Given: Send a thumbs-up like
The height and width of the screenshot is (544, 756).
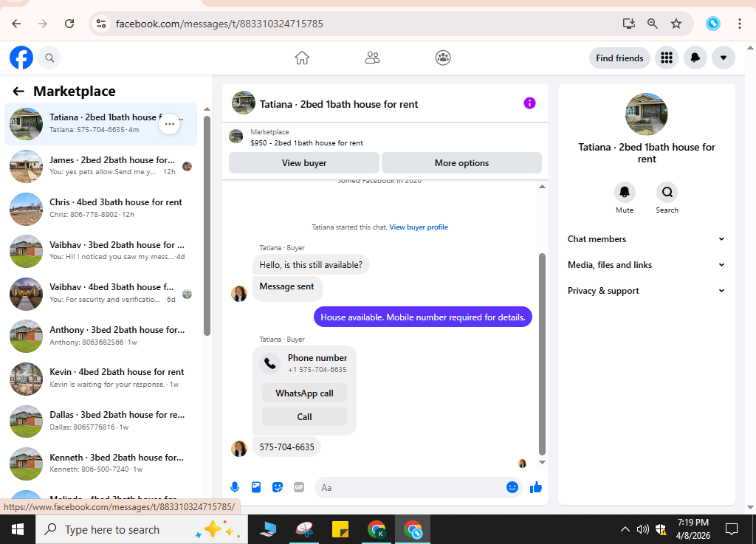Looking at the screenshot, I should pos(536,488).
